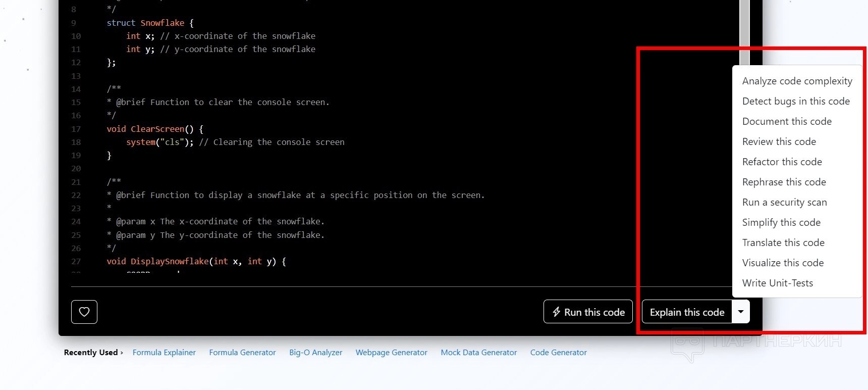Screen dimensions: 868x390
Task: Click the 'int x;' declaration line
Action: 140,36
